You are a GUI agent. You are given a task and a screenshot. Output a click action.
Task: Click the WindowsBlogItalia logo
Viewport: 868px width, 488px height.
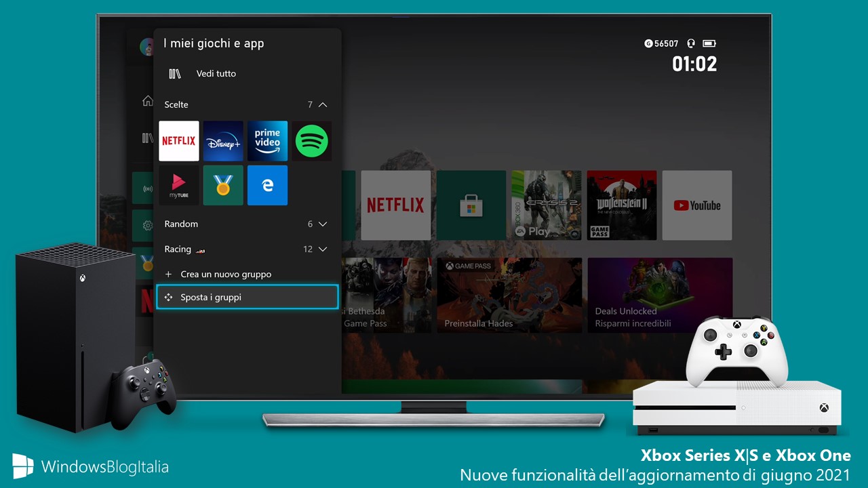(x=90, y=466)
